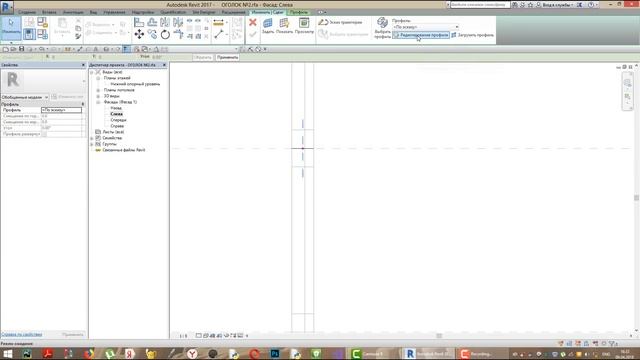Open the Right elevation view in browser
Image resolution: width=640 pixels, height=360 pixels.
pyautogui.click(x=117, y=126)
